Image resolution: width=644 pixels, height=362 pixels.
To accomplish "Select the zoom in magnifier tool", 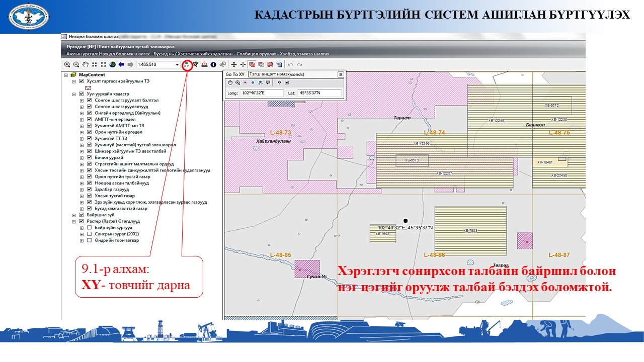I will [x=67, y=65].
